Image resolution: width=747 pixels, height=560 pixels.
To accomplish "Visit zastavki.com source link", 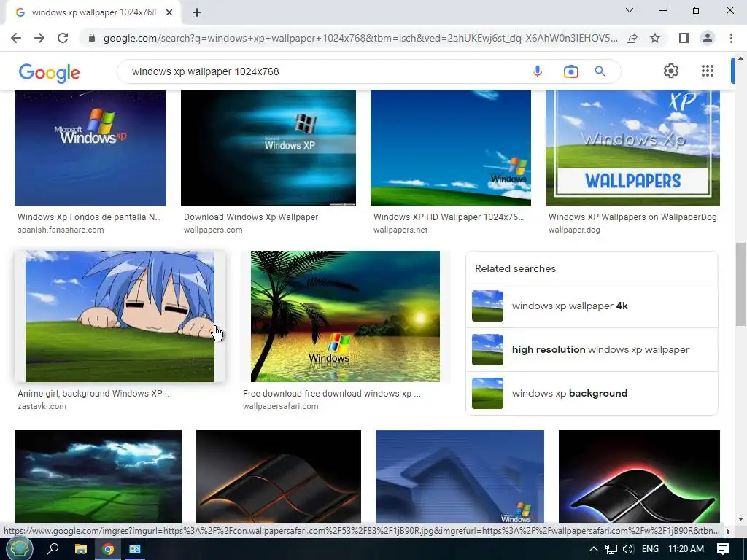I will (x=42, y=407).
